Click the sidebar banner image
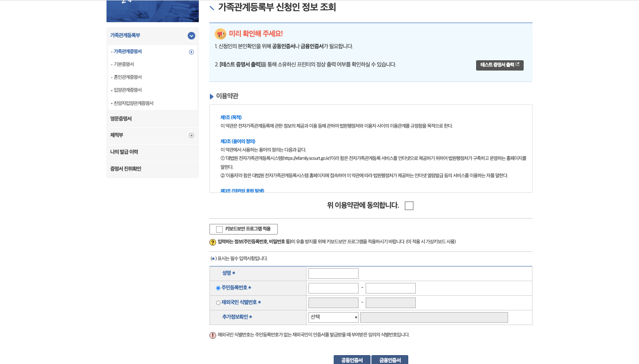 153,11
